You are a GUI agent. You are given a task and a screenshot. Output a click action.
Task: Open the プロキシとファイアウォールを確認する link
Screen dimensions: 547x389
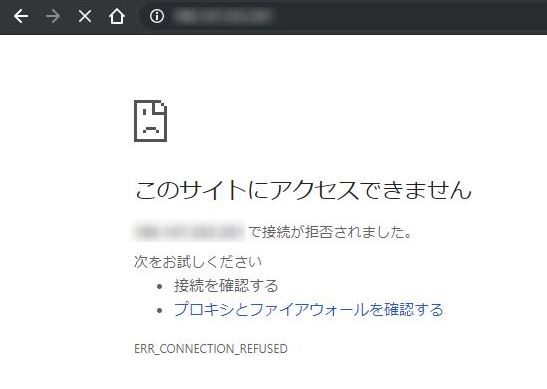pyautogui.click(x=308, y=309)
